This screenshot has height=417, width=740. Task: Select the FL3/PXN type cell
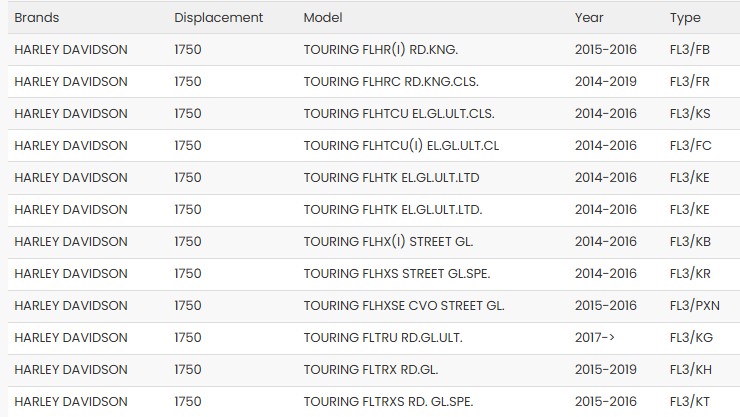693,306
